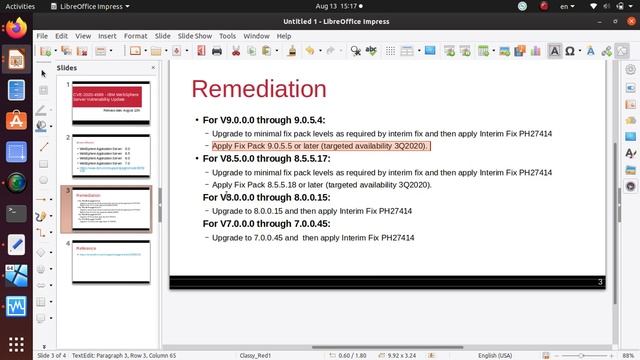This screenshot has height=360, width=640.
Task: Open the Slide Show menu
Action: (195, 36)
